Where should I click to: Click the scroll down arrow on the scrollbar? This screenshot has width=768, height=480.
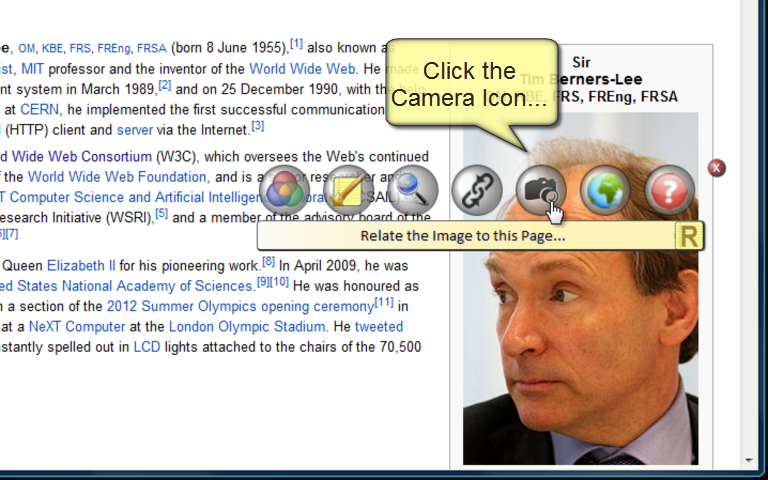[748, 460]
